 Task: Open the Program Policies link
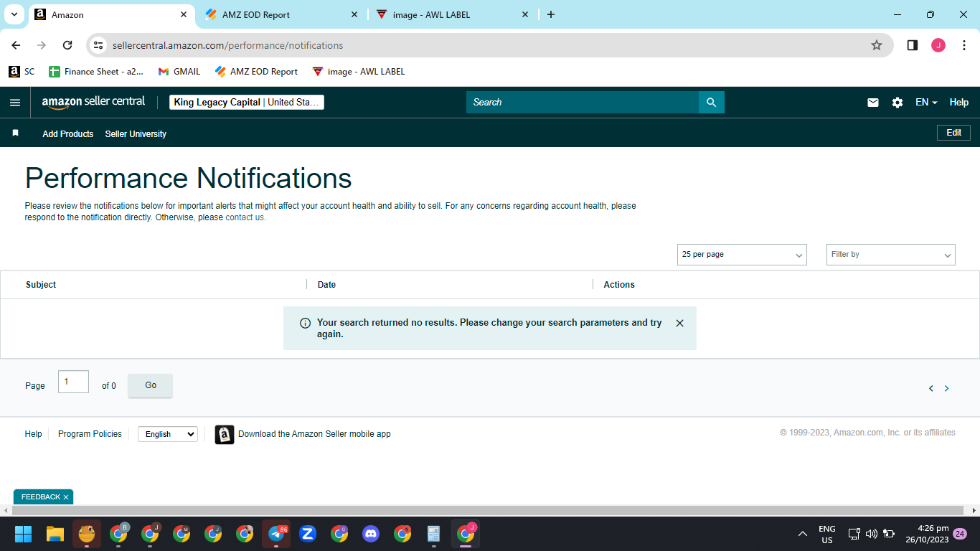(x=90, y=434)
